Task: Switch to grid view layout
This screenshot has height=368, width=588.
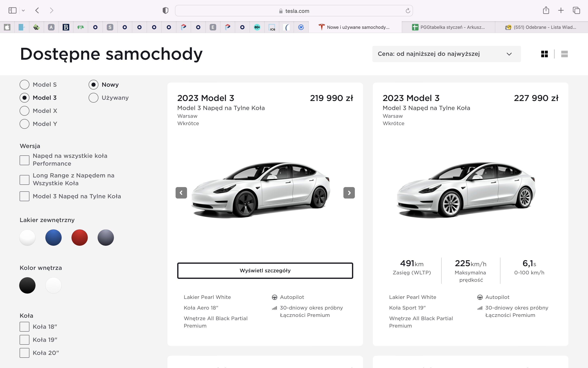Action: tap(545, 54)
